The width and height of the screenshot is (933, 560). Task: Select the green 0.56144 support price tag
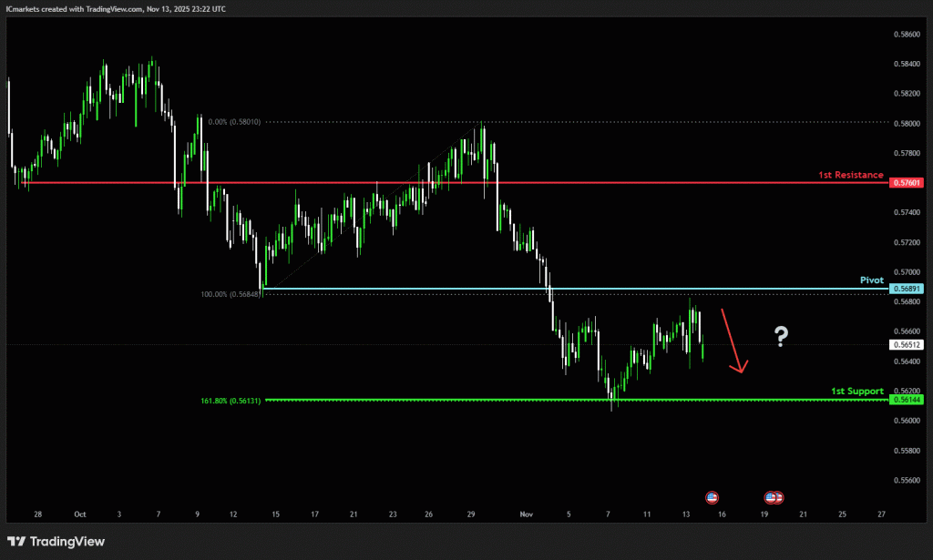coord(907,400)
